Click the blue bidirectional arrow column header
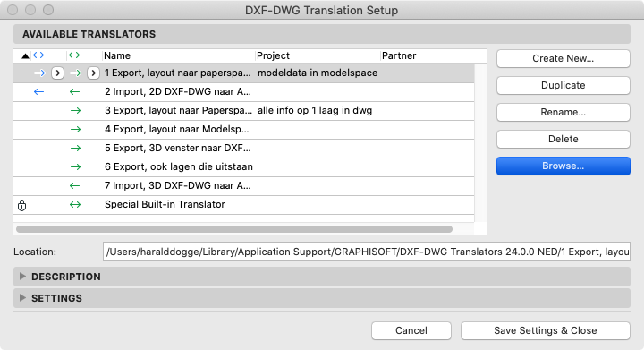Image resolution: width=644 pixels, height=350 pixels. point(38,55)
